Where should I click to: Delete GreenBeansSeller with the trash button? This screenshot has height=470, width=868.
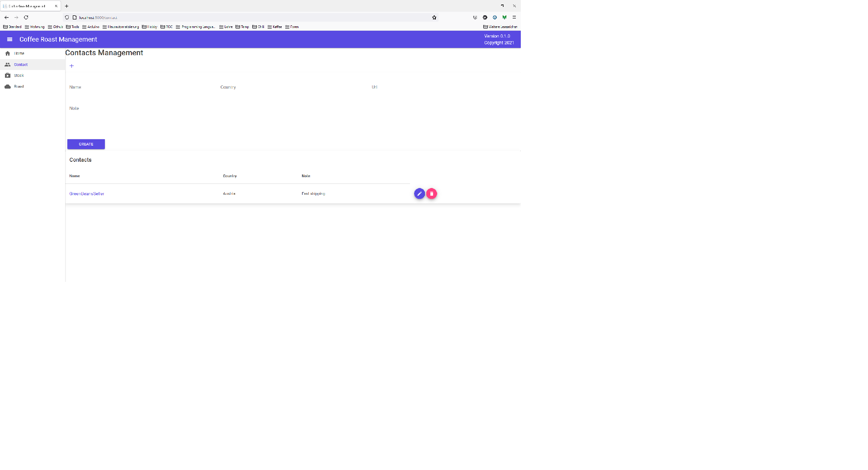(432, 193)
